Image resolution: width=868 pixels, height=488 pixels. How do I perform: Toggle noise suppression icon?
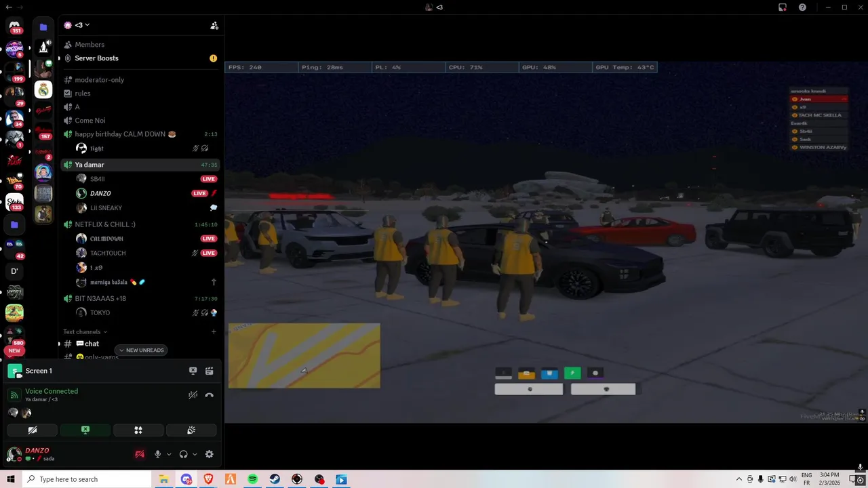click(193, 395)
